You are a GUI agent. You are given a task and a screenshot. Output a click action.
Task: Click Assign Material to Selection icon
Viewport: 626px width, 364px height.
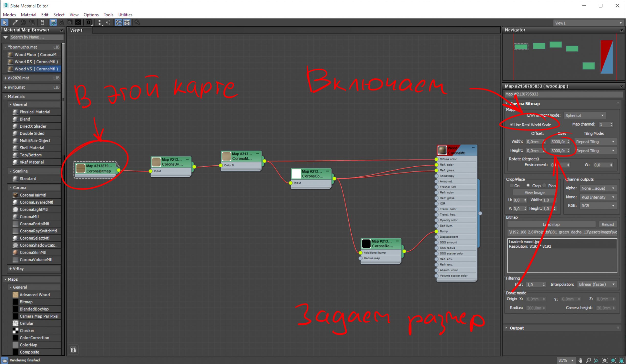pyautogui.click(x=32, y=22)
